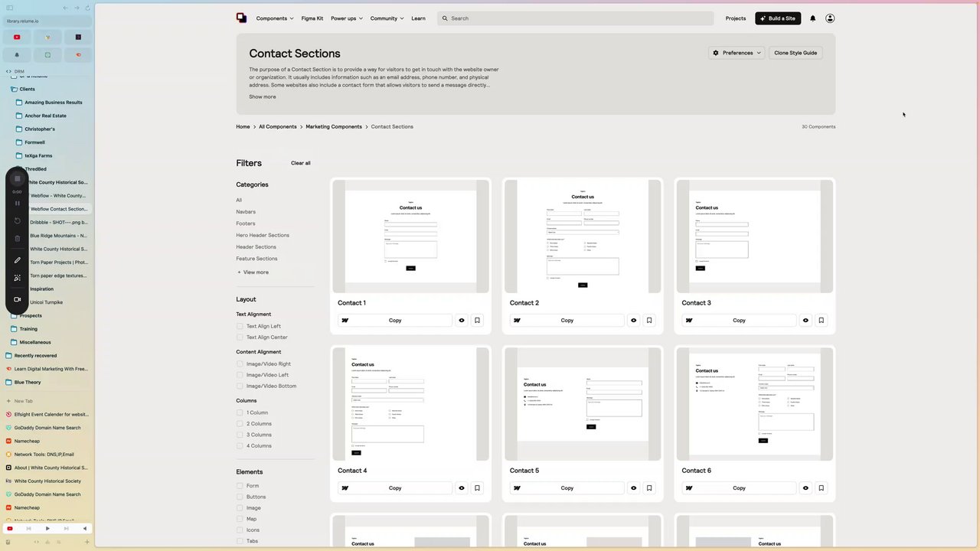Reload the page with the refresh icon
The image size is (980, 551).
[x=87, y=8]
